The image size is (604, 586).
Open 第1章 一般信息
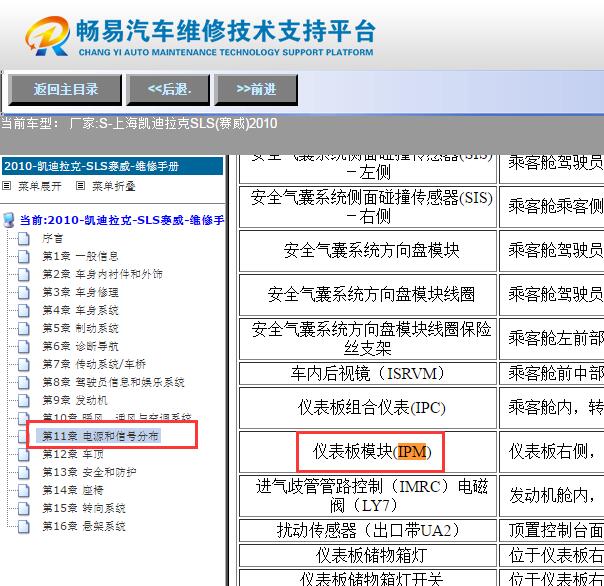pyautogui.click(x=80, y=256)
